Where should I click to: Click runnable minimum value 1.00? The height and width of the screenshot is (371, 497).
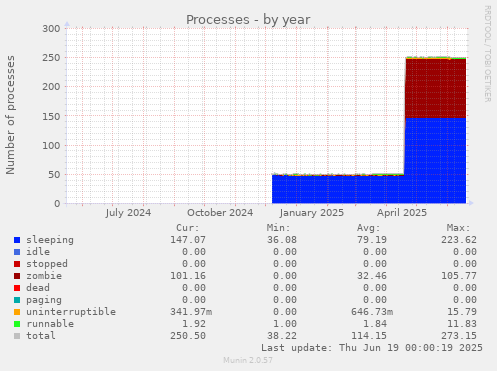pos(285,324)
